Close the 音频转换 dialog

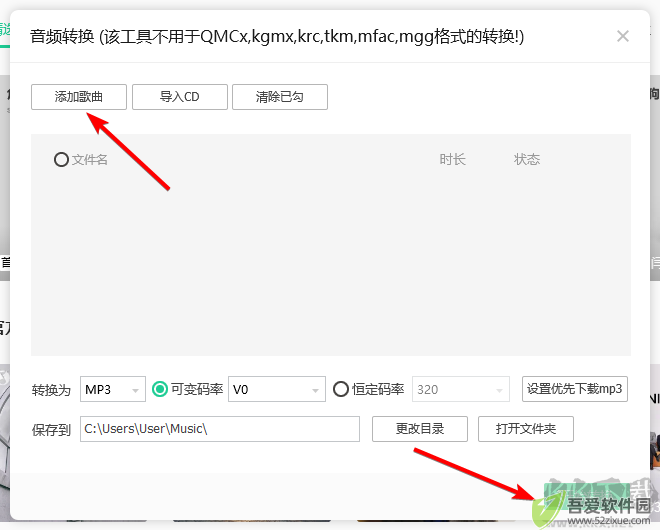623,36
